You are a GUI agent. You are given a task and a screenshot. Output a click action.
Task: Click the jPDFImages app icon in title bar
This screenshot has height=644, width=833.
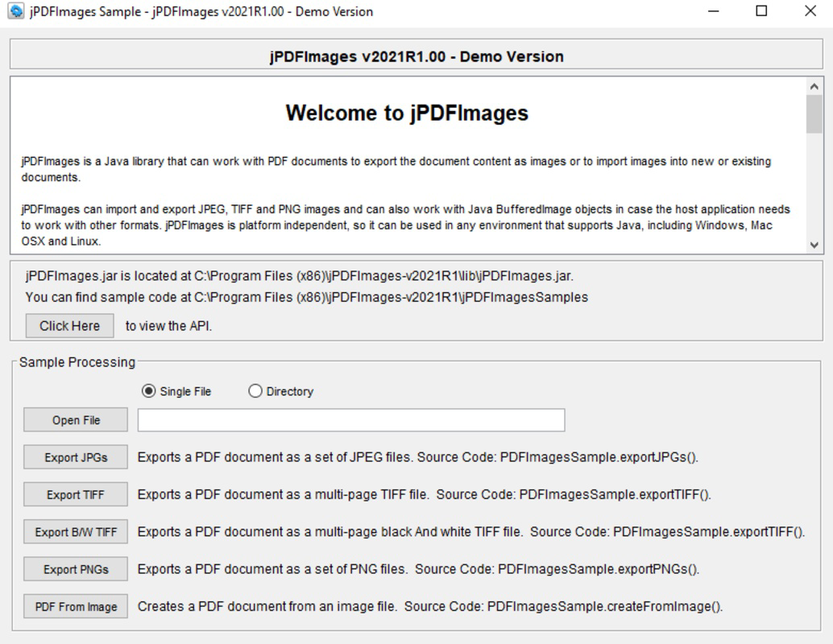(15, 11)
